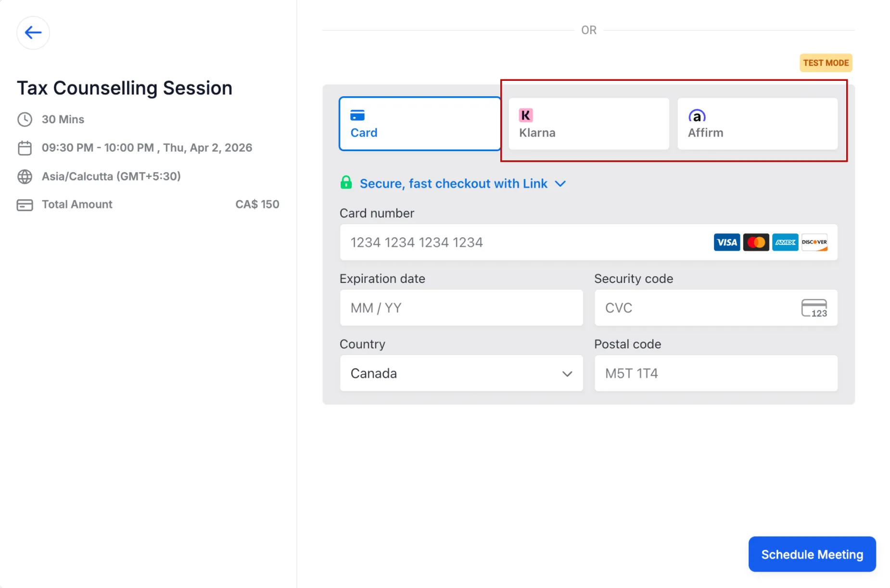Choose Affirm as payment method
Image resolution: width=890 pixels, height=588 pixels.
757,124
